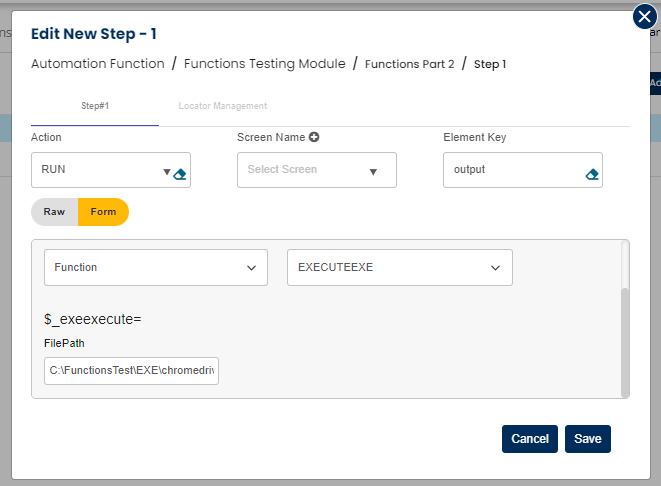This screenshot has height=486, width=661.
Task: Go to Automation Function breadcrumb
Action: pos(98,64)
